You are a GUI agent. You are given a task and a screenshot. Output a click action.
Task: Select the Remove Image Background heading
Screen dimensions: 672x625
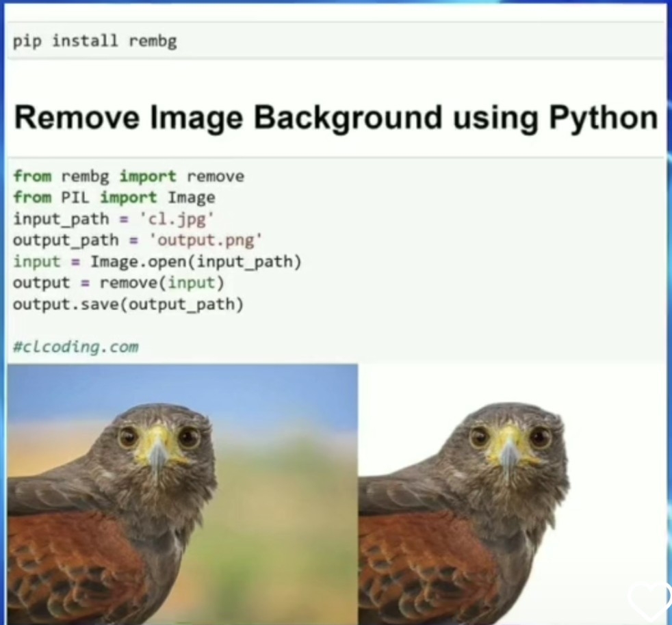335,118
